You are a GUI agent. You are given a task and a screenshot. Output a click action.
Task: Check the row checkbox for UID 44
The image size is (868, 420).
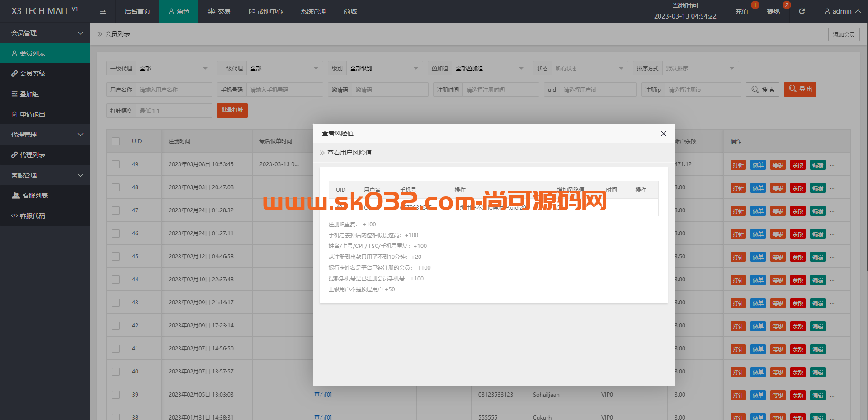(116, 280)
